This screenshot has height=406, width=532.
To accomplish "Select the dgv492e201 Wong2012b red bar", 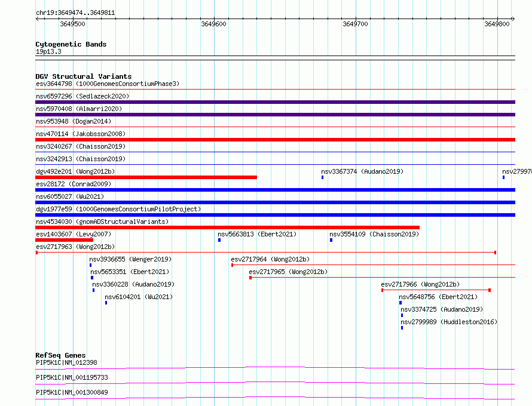I will click(x=146, y=177).
